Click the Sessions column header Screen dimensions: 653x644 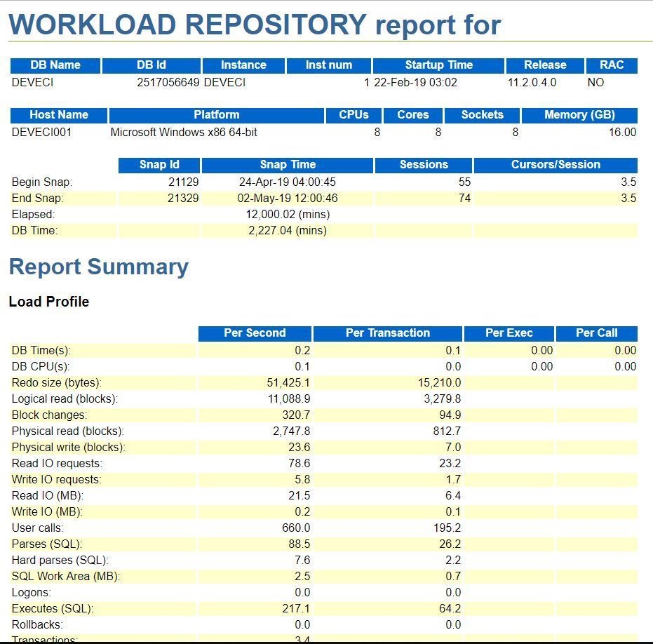pos(424,165)
